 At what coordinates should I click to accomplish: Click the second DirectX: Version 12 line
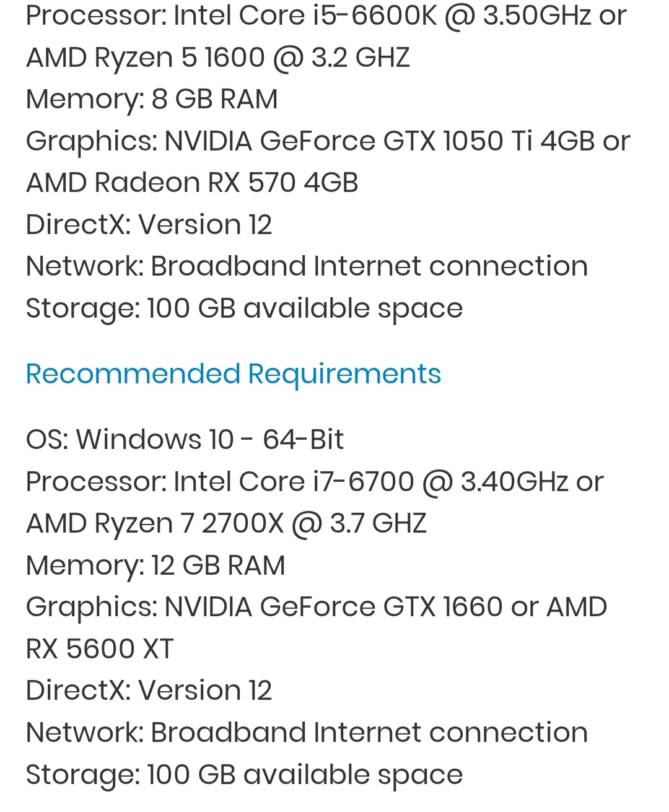(149, 691)
